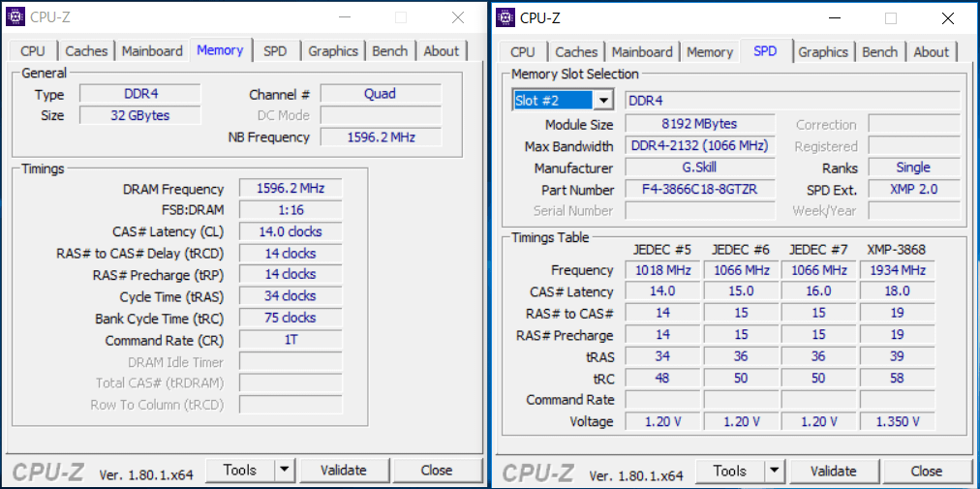This screenshot has height=489, width=980.
Task: Open About tab in right window
Action: [932, 52]
